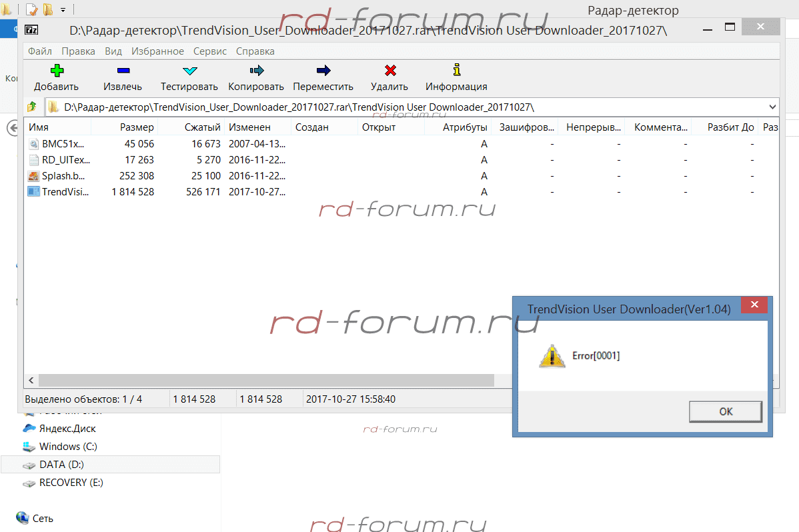Click the packed size 5 270

[209, 160]
